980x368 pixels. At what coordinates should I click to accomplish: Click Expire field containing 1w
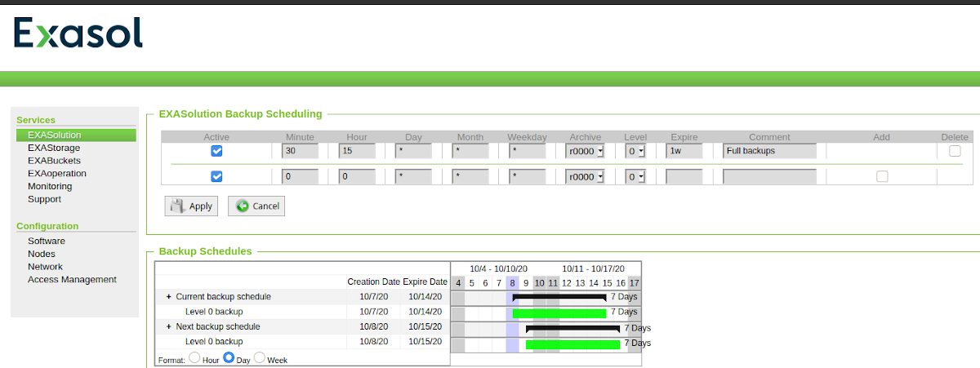pyautogui.click(x=684, y=151)
